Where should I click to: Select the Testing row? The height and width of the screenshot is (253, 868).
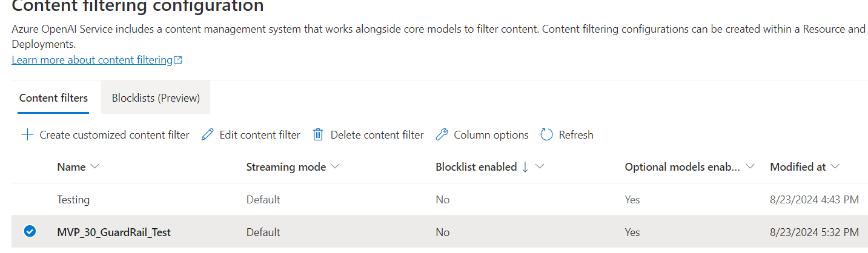439,199
